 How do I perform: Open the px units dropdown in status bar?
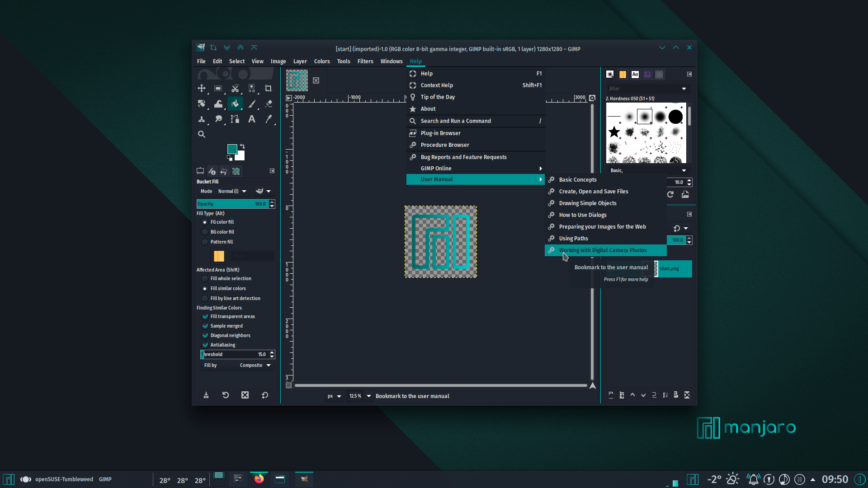(x=334, y=396)
